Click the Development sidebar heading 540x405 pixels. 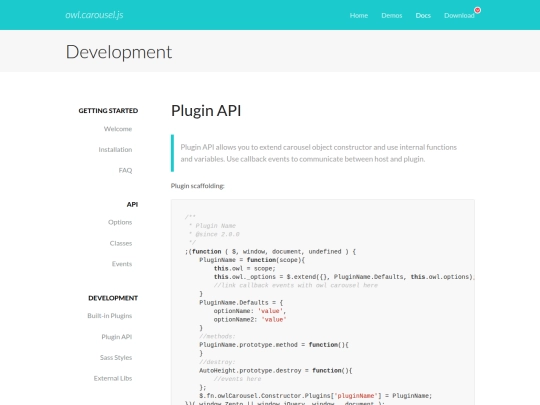[x=113, y=298]
